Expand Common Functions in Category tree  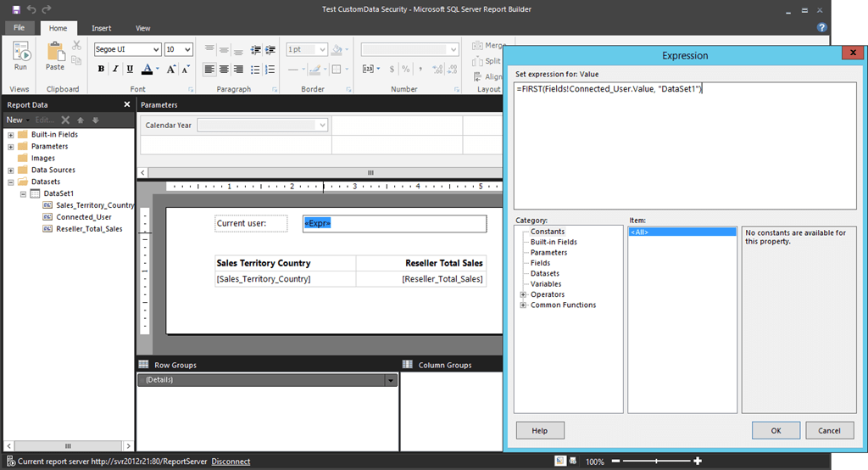click(x=523, y=305)
